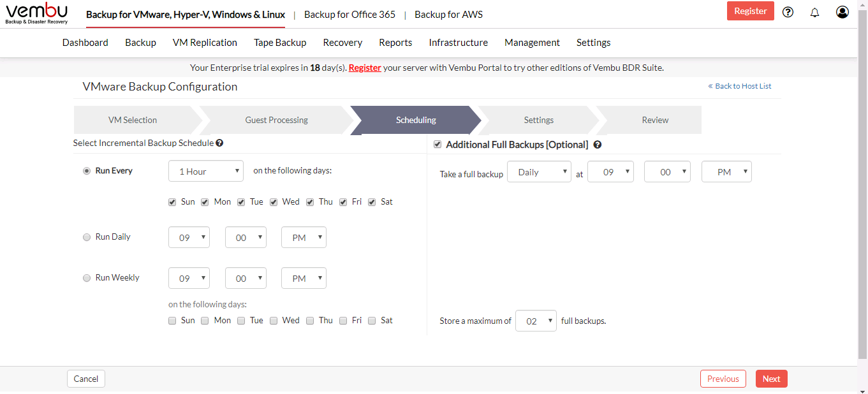Open the Reports menu
Screen dimensions: 868x394
coord(395,43)
